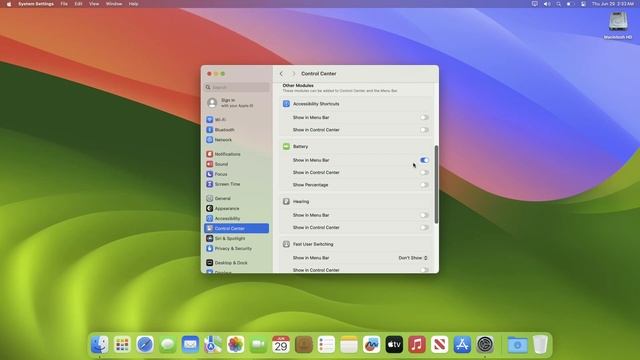The image size is (640, 360).
Task: Disable Battery Show in Menu Bar
Action: pyautogui.click(x=424, y=160)
